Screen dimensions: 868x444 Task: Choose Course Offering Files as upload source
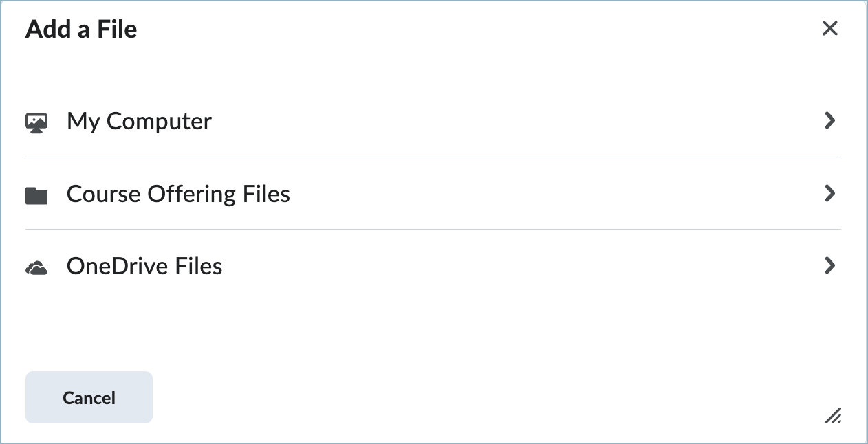[177, 194]
